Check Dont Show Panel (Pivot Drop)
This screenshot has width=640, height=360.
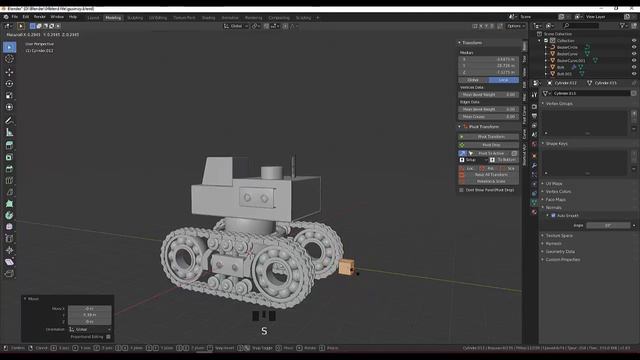462,190
